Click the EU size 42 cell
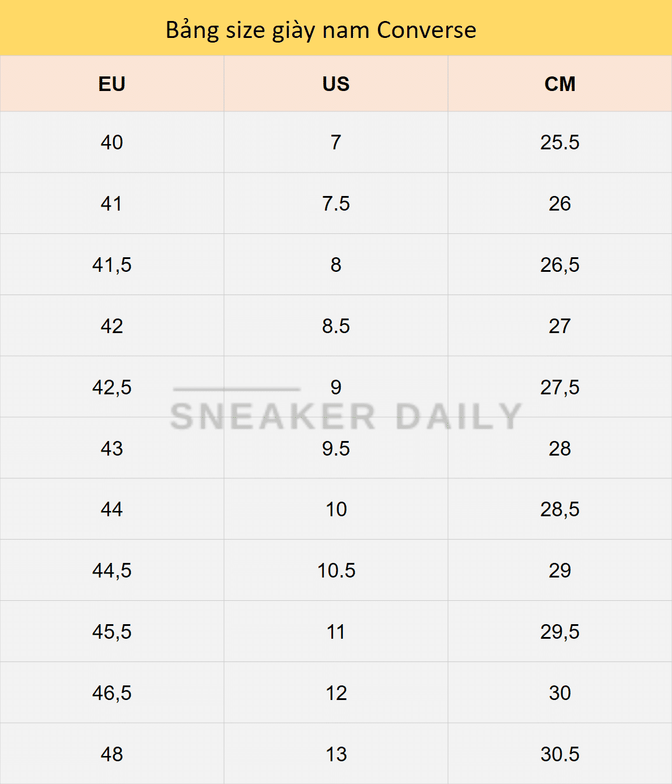The image size is (672, 784). (x=112, y=326)
